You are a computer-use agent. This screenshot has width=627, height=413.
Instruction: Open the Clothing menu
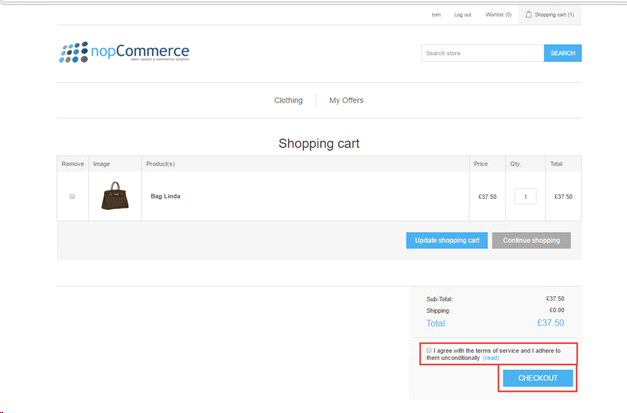click(288, 101)
